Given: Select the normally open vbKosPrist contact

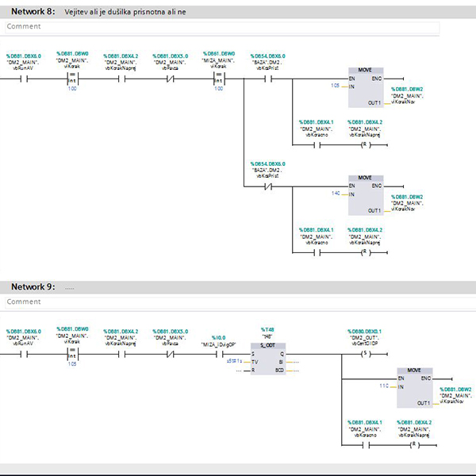Looking at the screenshot, I should click(x=268, y=79).
